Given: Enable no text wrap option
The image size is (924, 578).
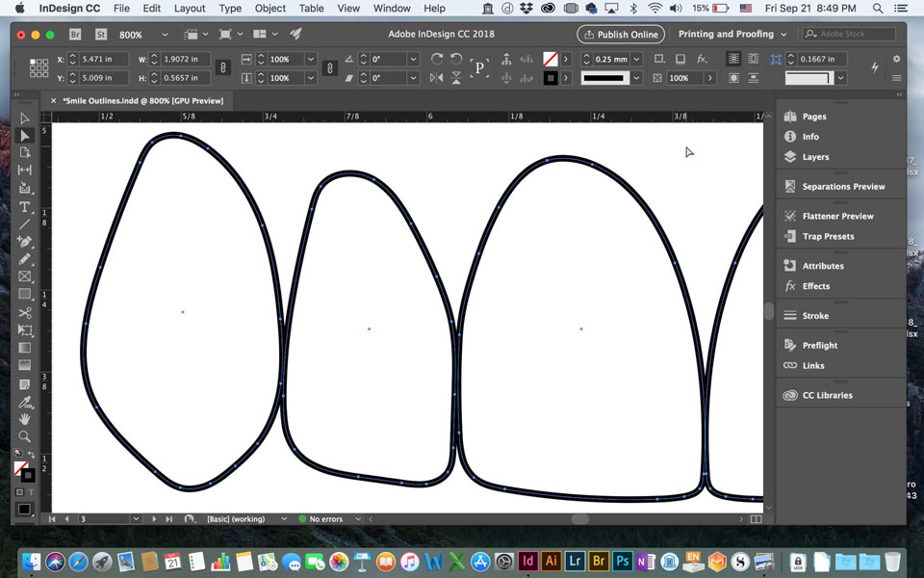Looking at the screenshot, I should point(733,59).
